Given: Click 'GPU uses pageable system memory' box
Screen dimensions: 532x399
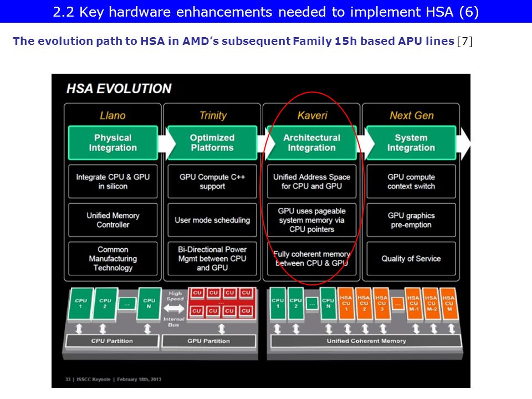Looking at the screenshot, I should pos(312,220).
